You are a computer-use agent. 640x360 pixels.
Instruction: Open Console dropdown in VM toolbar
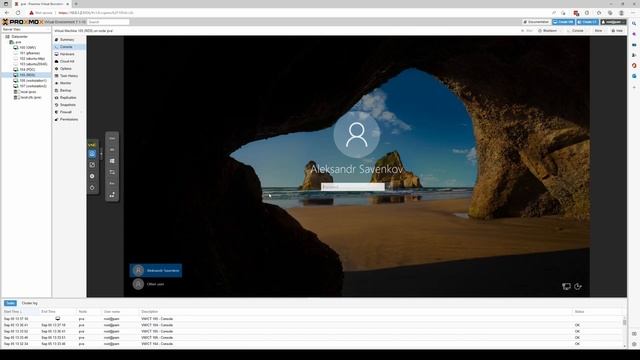pos(578,31)
